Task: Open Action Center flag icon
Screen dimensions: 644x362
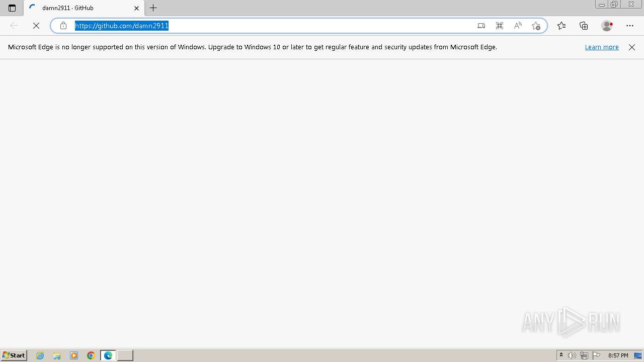Action: coord(596,355)
